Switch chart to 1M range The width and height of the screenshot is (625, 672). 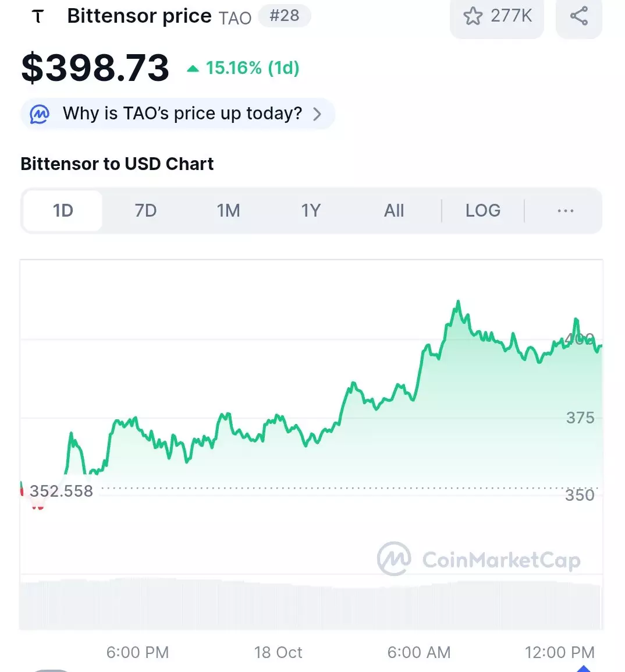tap(228, 210)
